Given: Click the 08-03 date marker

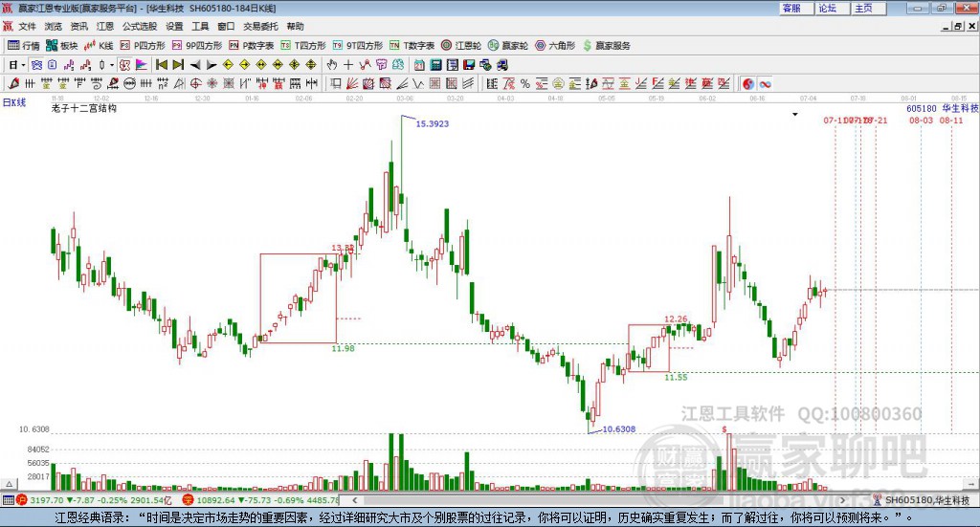Looking at the screenshot, I should [x=922, y=120].
